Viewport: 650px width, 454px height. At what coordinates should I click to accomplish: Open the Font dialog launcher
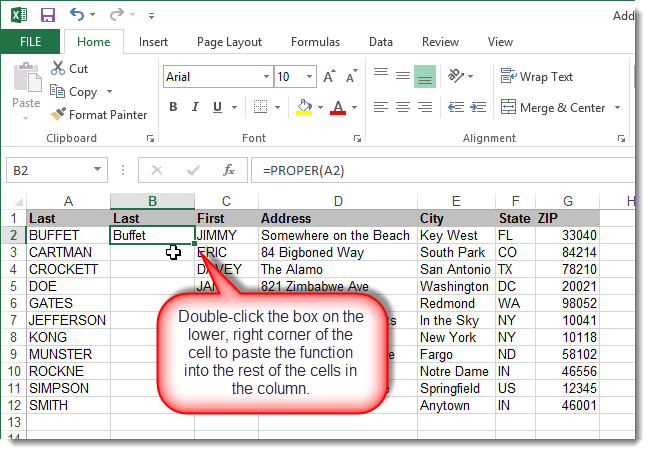(357, 138)
